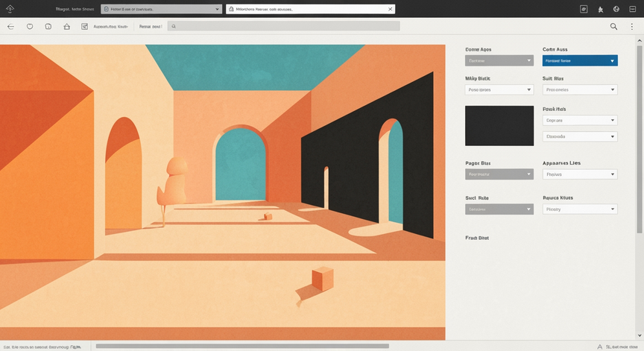Click the framed square icon in the dark top bar
The height and width of the screenshot is (351, 644).
click(x=584, y=9)
